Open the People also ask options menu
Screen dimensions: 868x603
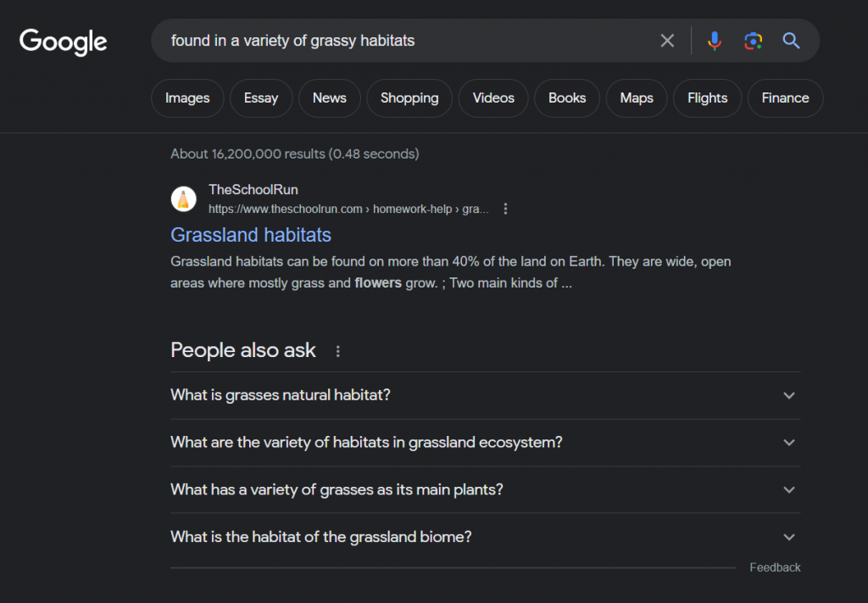337,351
